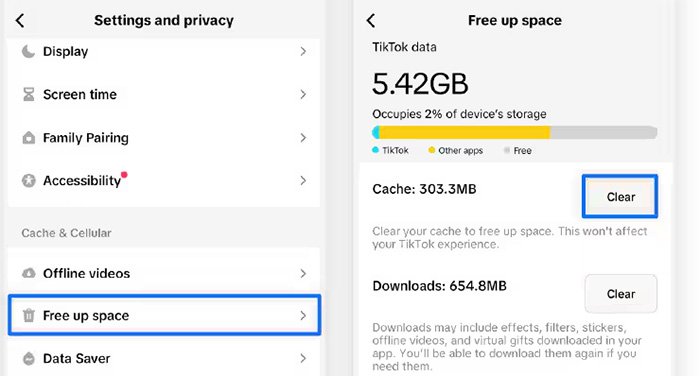700x376 pixels.
Task: Tap the Display moon icon
Action: [x=29, y=51]
